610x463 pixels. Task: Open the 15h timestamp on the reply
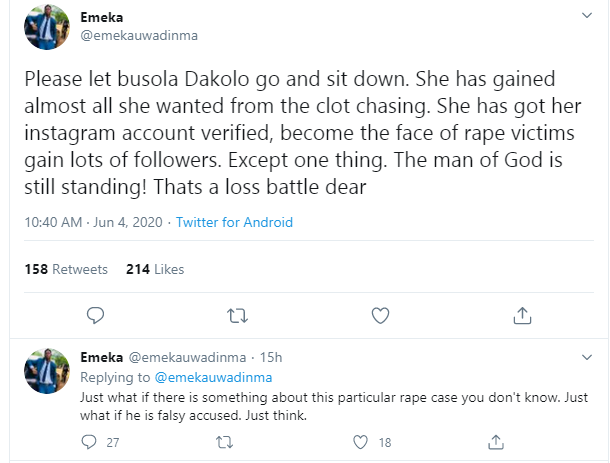point(271,357)
